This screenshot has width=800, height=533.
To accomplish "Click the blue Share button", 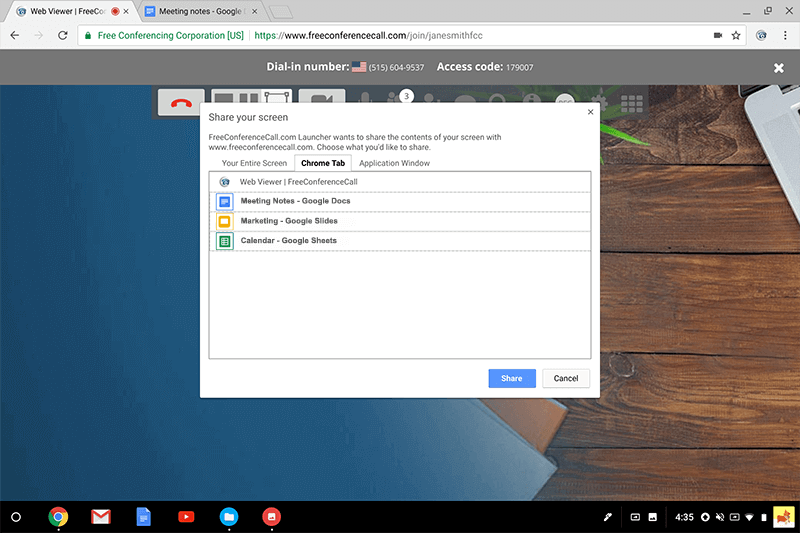I will (x=512, y=378).
